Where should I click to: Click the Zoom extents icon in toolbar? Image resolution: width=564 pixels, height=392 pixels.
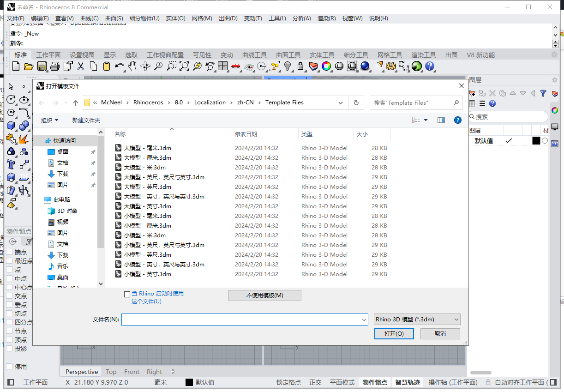pos(184,66)
